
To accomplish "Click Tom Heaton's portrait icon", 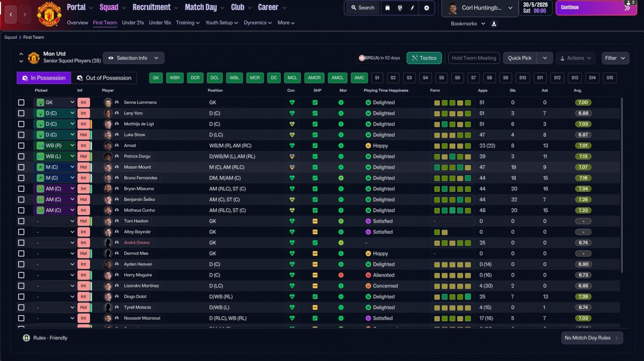I will [108, 221].
